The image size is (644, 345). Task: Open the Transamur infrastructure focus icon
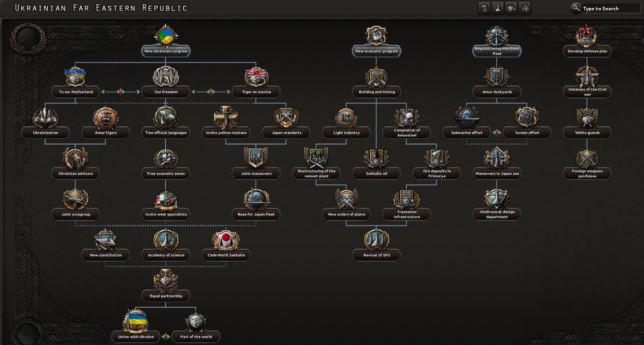click(x=407, y=199)
